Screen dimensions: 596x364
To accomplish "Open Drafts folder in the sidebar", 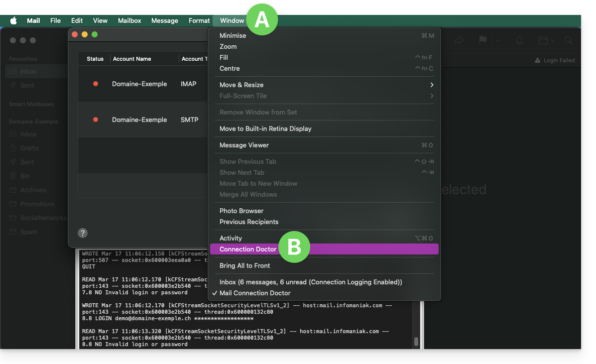I will click(x=29, y=148).
